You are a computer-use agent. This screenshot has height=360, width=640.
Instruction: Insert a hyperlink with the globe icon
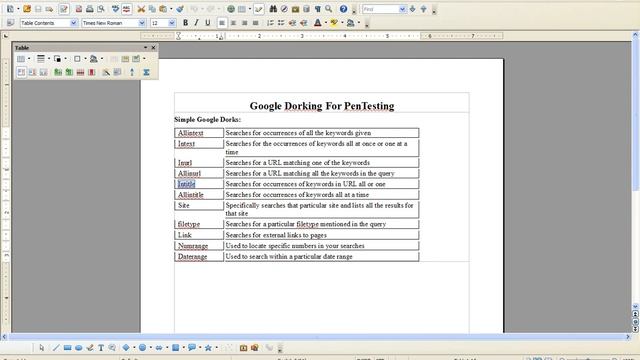tap(231, 9)
